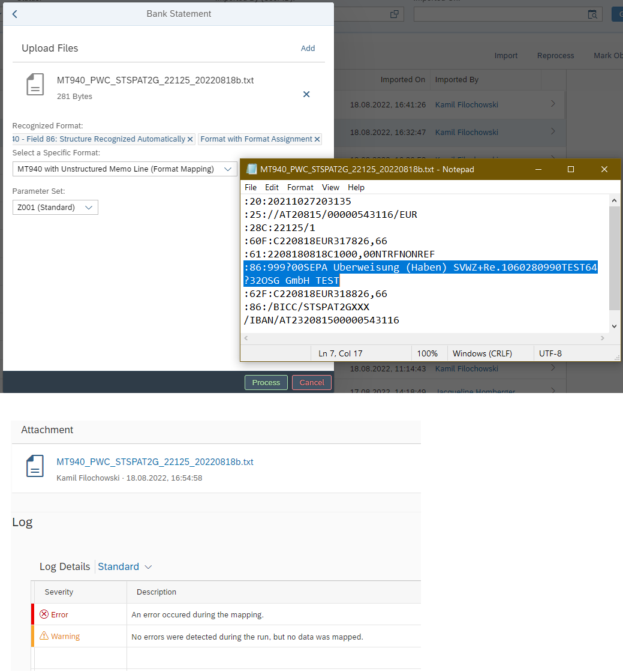Click the Add link in Upload Files

(x=308, y=48)
